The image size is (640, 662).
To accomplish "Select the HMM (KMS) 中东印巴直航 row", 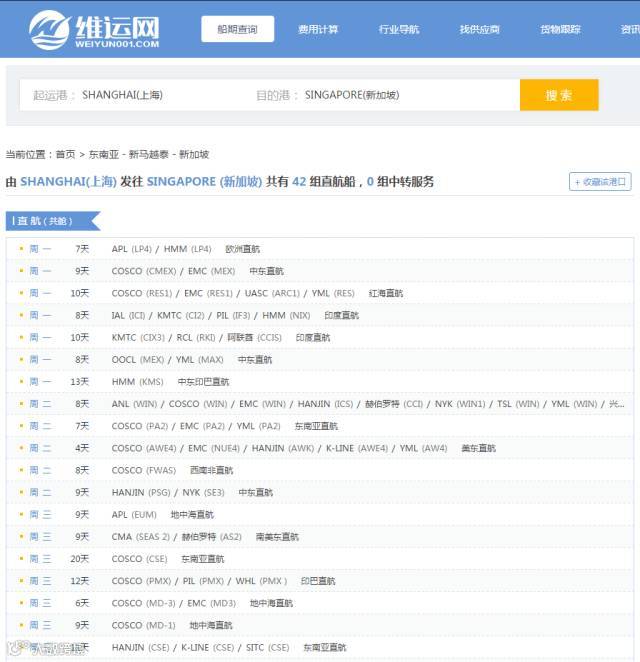I will (x=320, y=382).
